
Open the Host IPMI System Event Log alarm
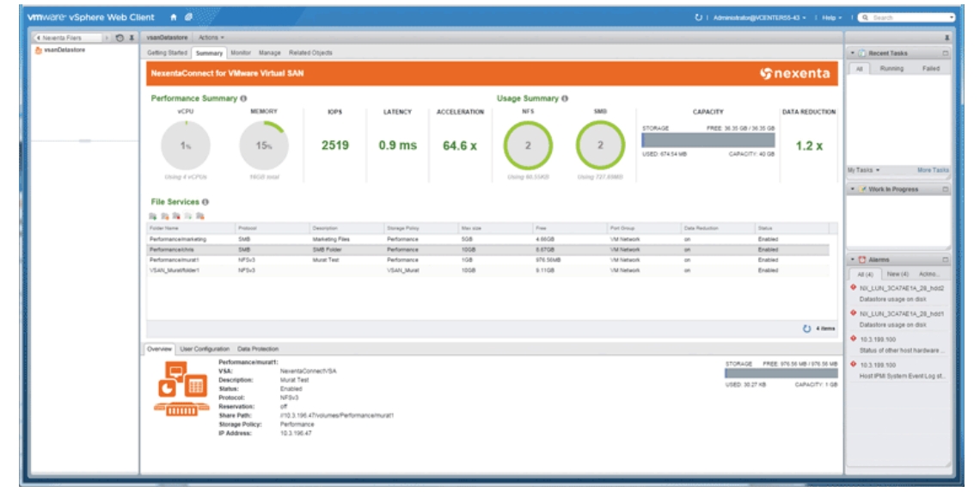(898, 371)
